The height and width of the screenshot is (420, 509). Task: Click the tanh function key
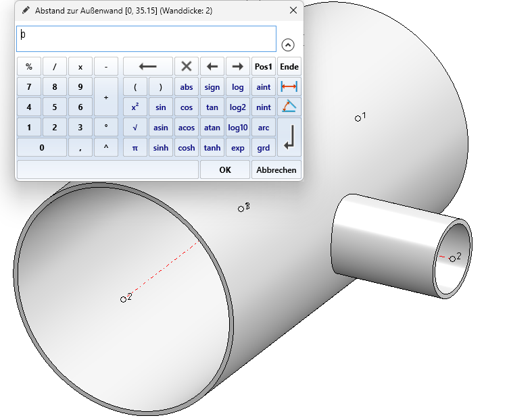click(x=212, y=147)
